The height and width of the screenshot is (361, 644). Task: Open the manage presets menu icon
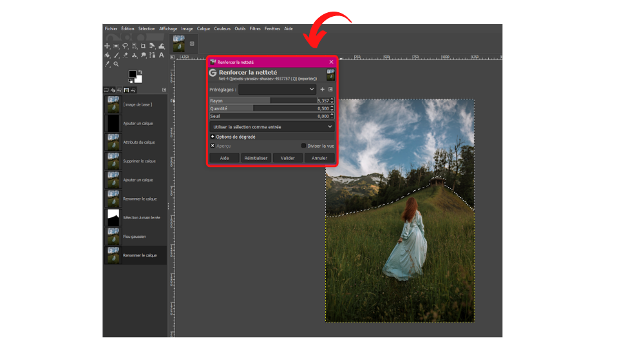tap(330, 89)
